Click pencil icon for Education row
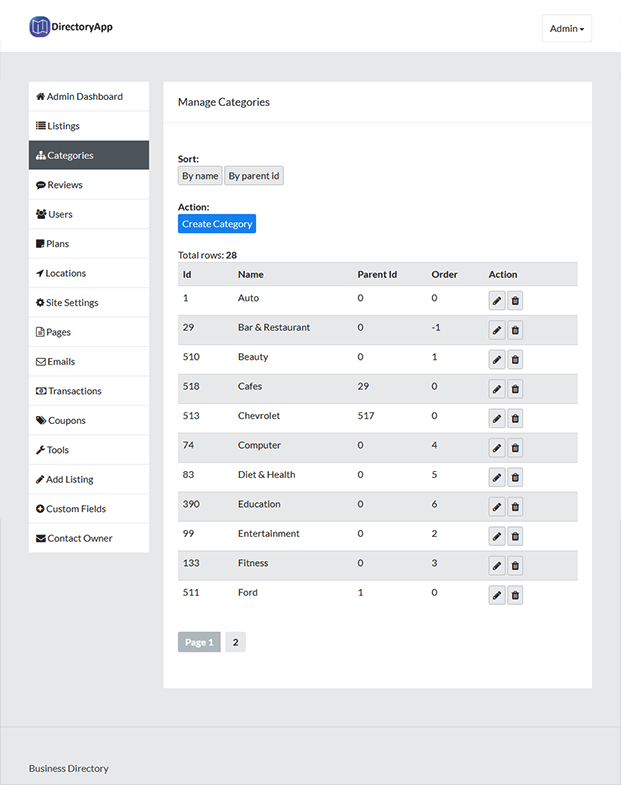Viewport: 621px width, 785px height. coord(497,507)
